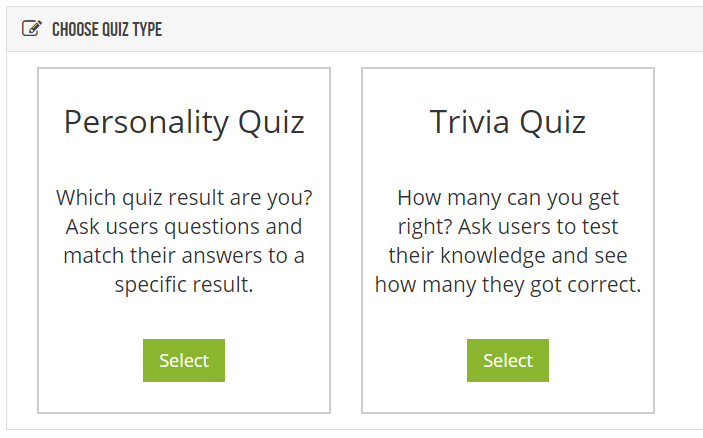Click text "their knowledge and see"

pyautogui.click(x=508, y=256)
